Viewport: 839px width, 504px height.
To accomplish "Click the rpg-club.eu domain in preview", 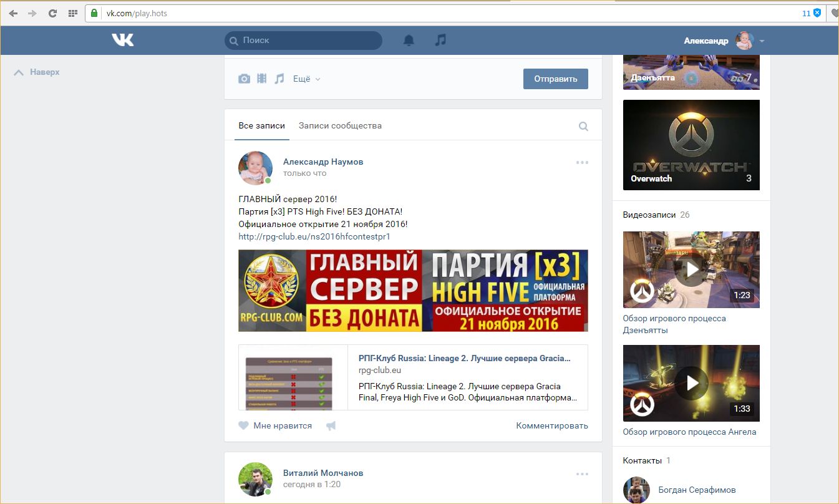I will 379,370.
